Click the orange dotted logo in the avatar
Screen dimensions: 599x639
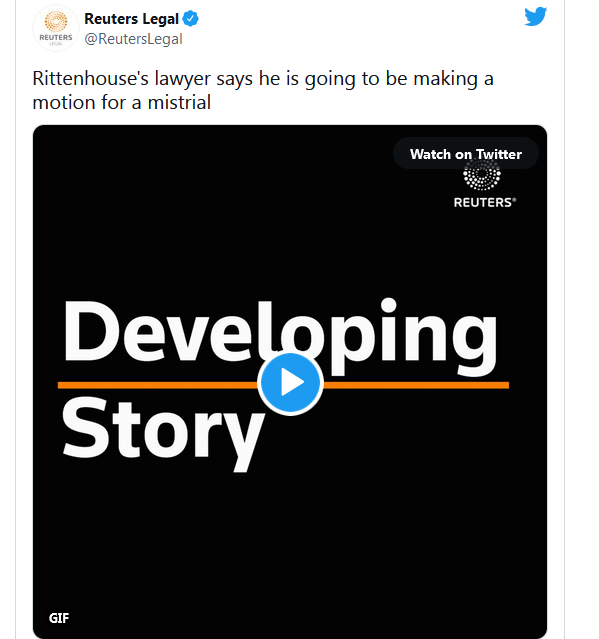point(56,21)
